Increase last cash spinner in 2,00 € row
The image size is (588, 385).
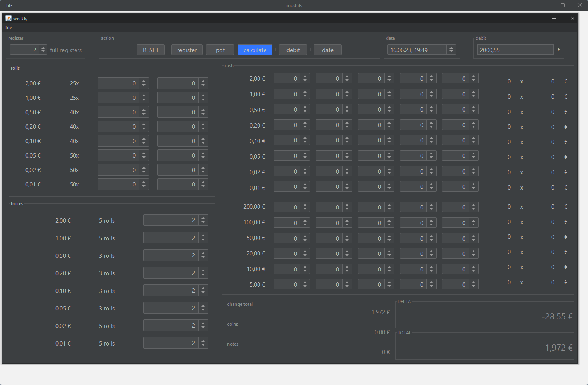(x=473, y=76)
